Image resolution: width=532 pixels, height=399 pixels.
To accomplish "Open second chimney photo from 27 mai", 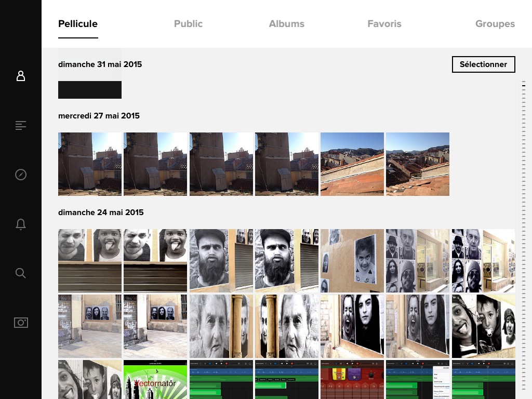I will pyautogui.click(x=155, y=164).
